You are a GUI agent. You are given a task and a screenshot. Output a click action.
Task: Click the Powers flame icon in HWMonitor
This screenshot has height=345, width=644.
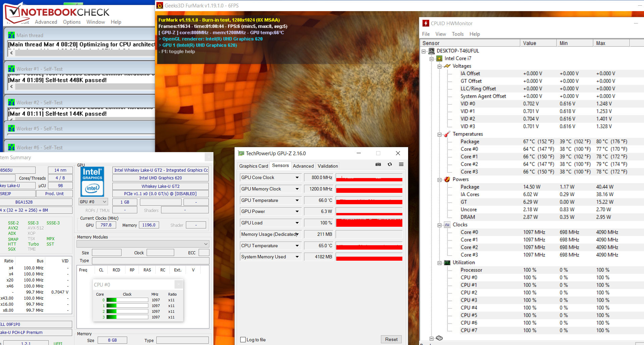(x=447, y=179)
